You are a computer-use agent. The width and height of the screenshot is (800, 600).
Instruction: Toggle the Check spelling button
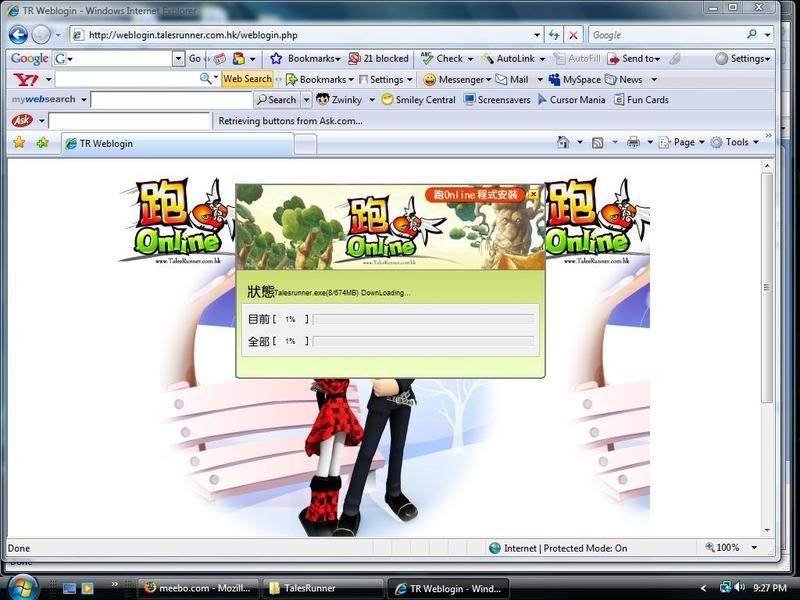[x=442, y=59]
